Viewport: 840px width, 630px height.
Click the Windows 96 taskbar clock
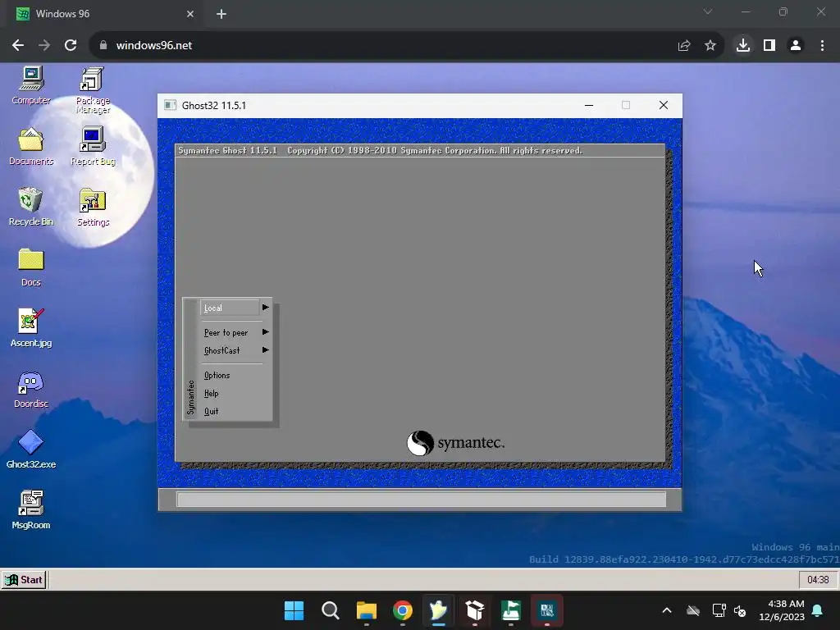tap(818, 580)
